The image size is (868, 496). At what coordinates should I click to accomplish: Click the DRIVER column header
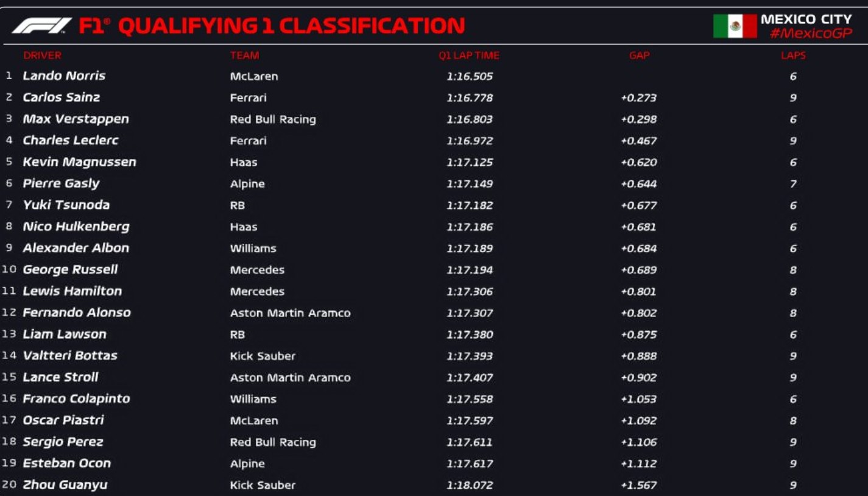tap(42, 55)
